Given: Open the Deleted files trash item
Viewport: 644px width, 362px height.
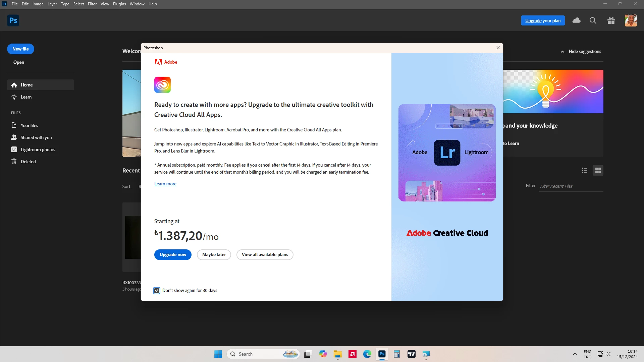Looking at the screenshot, I should [28, 162].
